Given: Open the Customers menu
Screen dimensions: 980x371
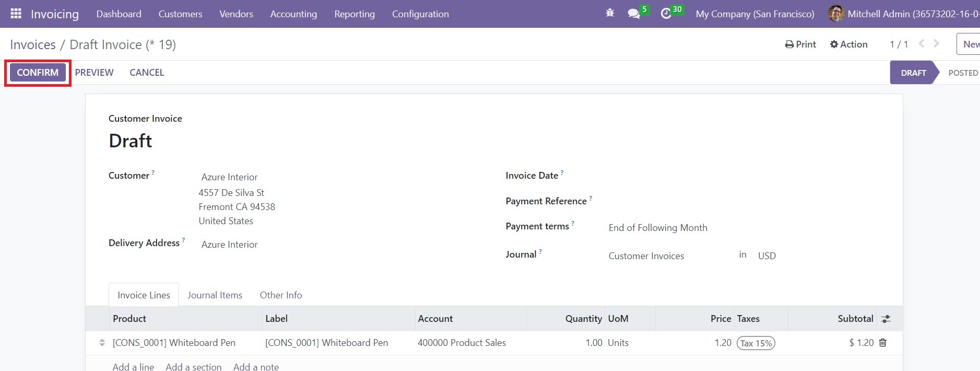Looking at the screenshot, I should point(180,14).
